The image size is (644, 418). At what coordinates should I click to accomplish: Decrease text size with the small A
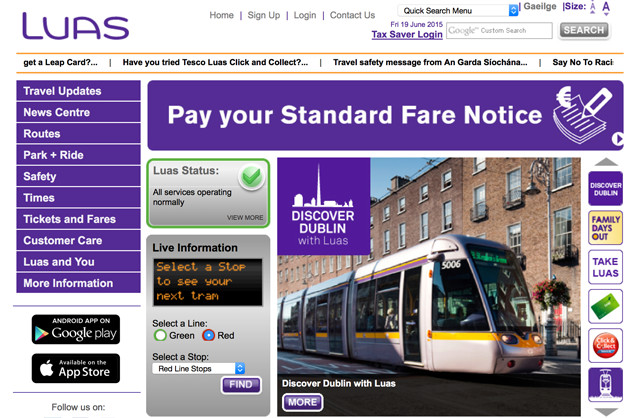tap(593, 7)
